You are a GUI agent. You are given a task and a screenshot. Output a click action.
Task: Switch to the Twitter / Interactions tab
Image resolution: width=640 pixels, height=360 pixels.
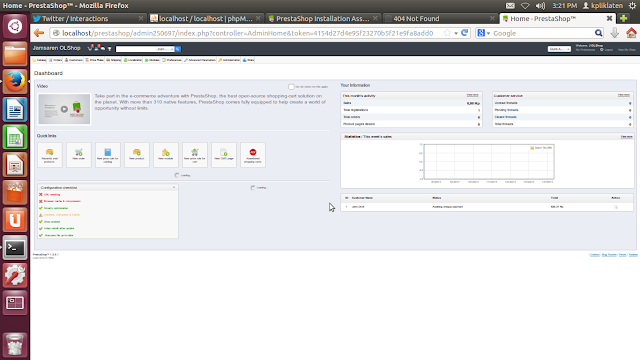point(88,18)
